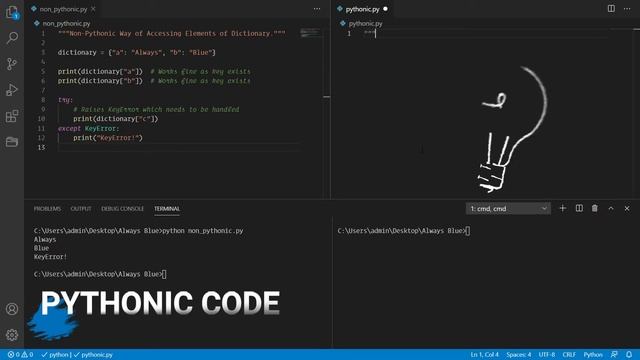Screen dimensions: 640x360
Task: Click the scrollbar marker in left editor
Action: click(x=327, y=97)
